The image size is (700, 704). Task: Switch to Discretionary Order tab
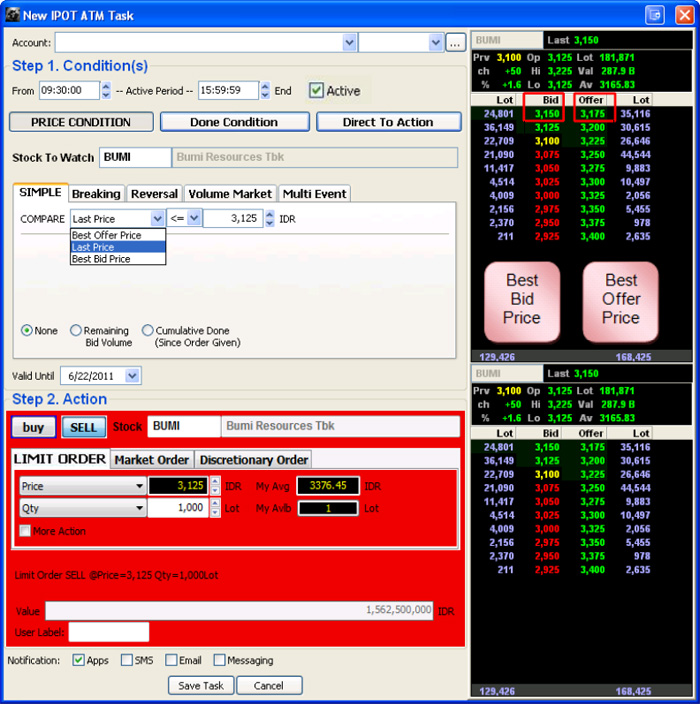coord(254,460)
